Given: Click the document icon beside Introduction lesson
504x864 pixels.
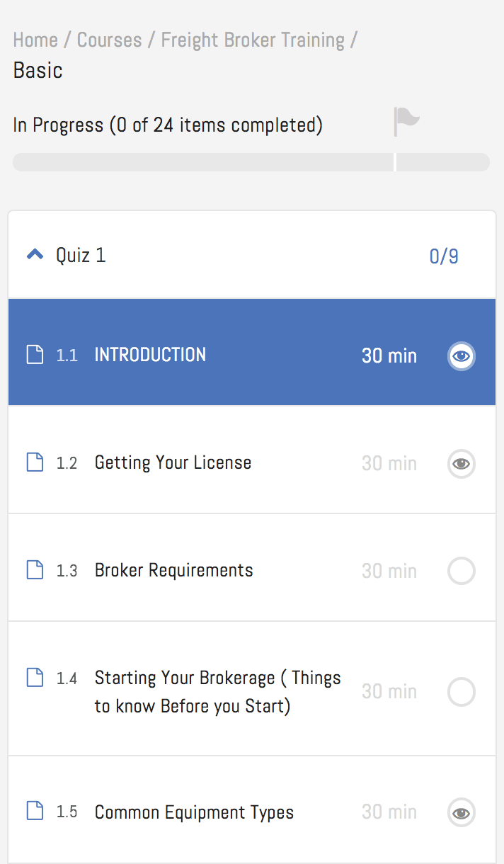Looking at the screenshot, I should pyautogui.click(x=35, y=354).
